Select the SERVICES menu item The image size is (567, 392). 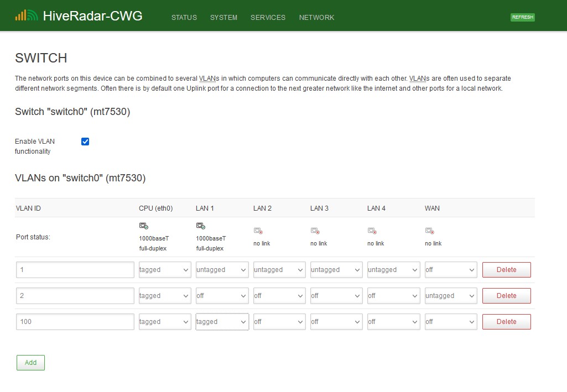click(268, 17)
